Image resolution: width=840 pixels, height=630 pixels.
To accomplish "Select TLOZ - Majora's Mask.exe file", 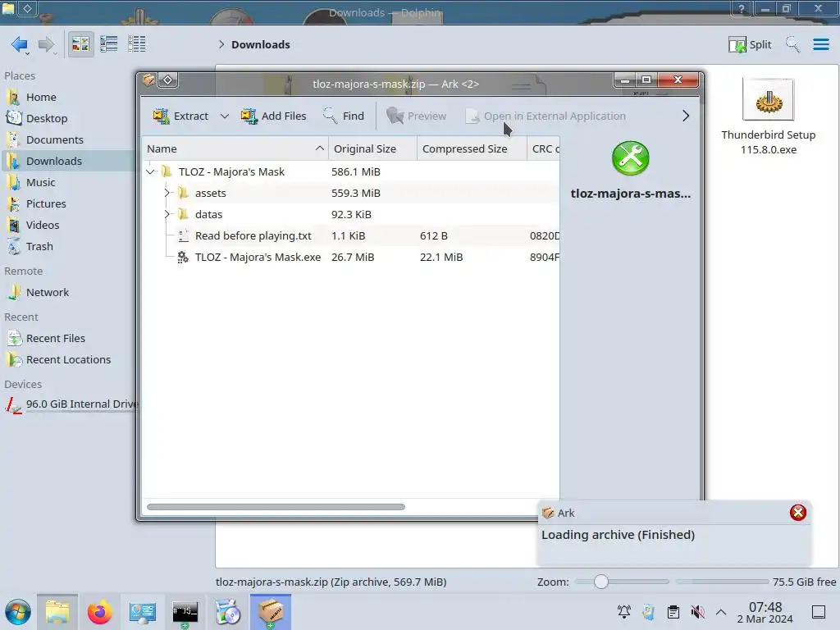I will [x=258, y=257].
